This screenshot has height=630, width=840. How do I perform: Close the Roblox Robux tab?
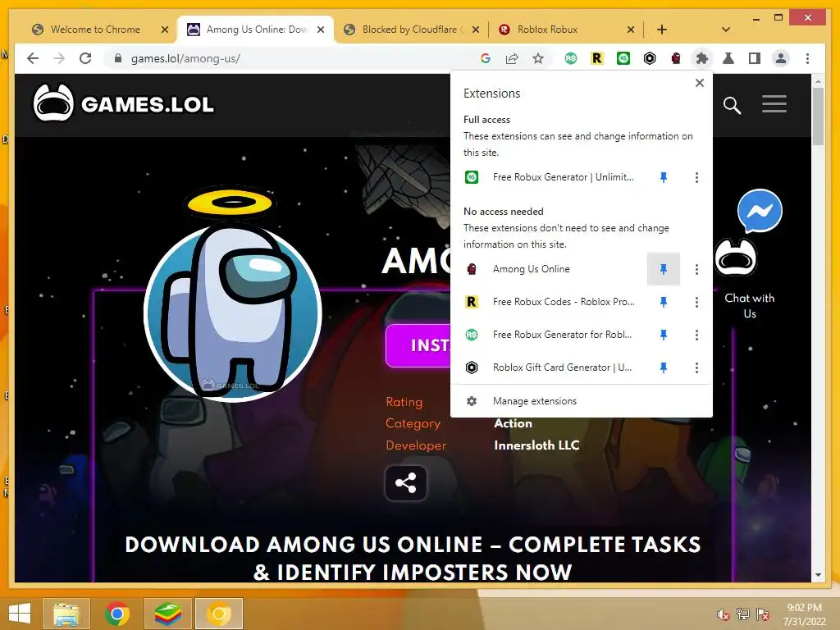click(631, 30)
